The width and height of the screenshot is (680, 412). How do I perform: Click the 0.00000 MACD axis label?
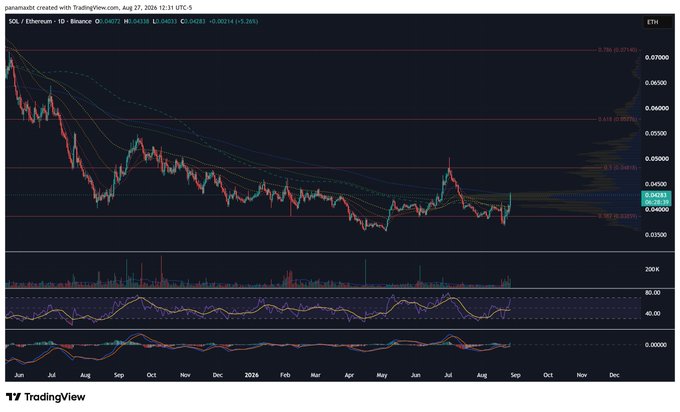click(x=656, y=345)
